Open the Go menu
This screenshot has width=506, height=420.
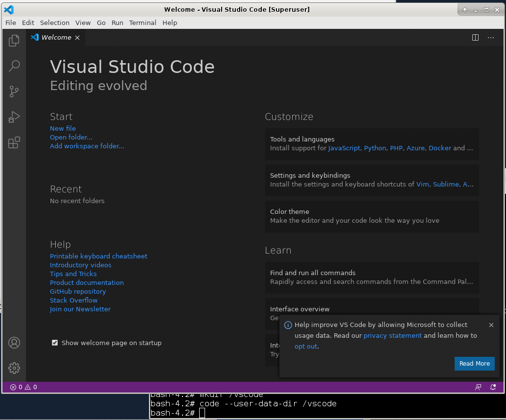coord(101,23)
